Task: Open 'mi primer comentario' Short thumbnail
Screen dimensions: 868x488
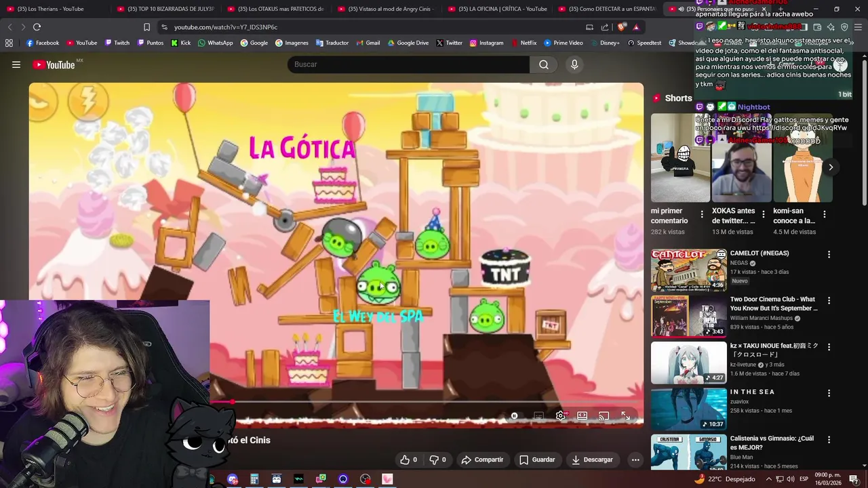Action: [680, 157]
